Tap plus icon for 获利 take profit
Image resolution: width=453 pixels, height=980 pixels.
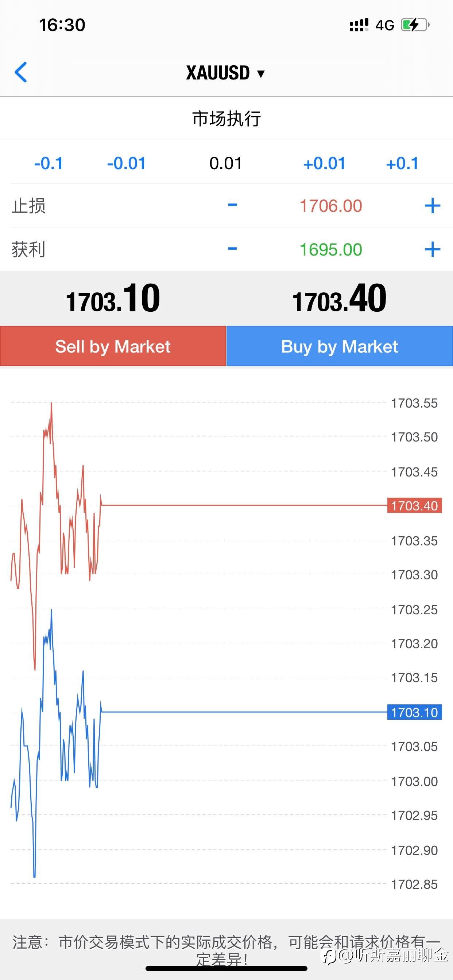(433, 250)
